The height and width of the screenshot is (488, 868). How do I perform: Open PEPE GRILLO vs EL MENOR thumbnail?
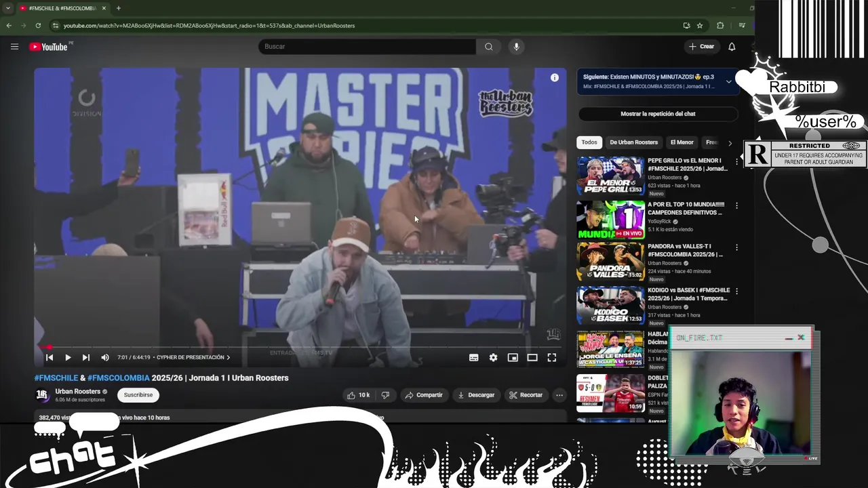point(610,176)
